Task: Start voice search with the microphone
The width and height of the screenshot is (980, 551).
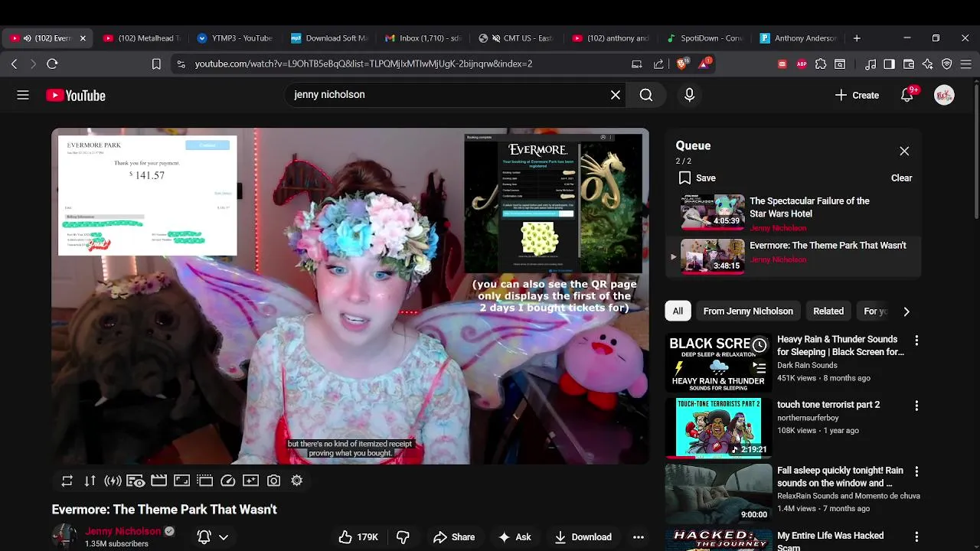Action: [x=689, y=95]
